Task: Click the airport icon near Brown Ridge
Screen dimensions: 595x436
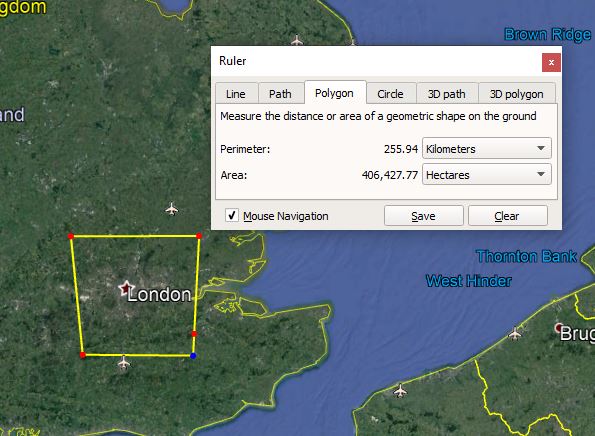Action: click(297, 39)
